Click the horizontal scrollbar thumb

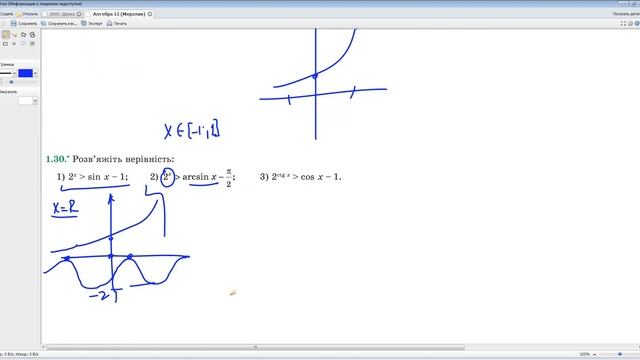pos(256,347)
